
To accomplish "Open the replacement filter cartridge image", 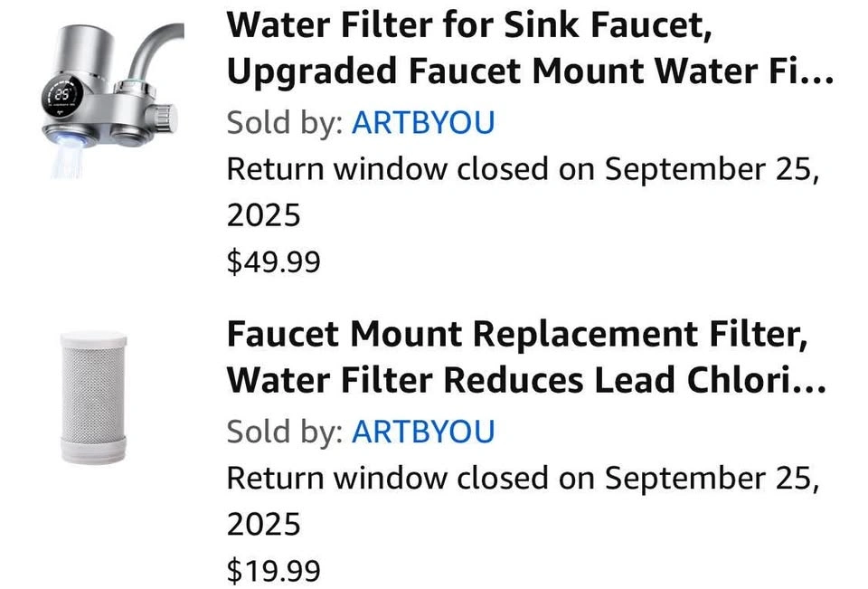I will coord(93,398).
